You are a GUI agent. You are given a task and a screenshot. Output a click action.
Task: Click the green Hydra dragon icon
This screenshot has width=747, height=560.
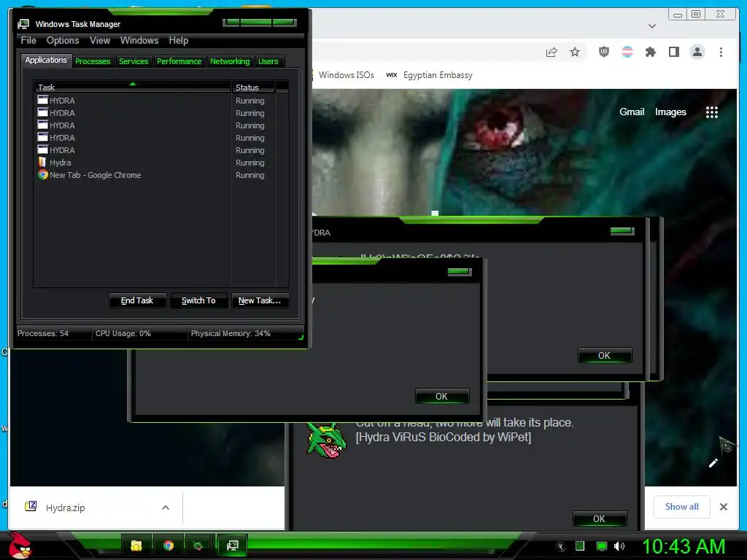(326, 440)
